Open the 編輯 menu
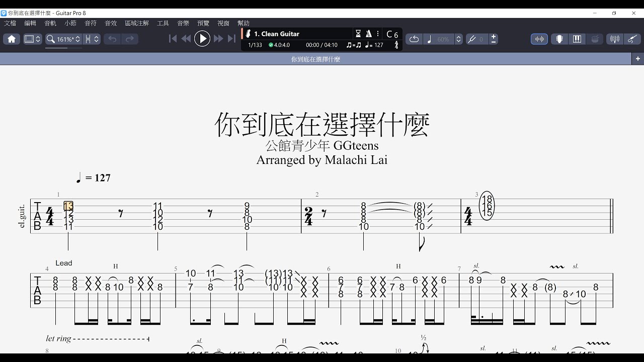Viewport: 644px width, 362px height. pos(30,23)
